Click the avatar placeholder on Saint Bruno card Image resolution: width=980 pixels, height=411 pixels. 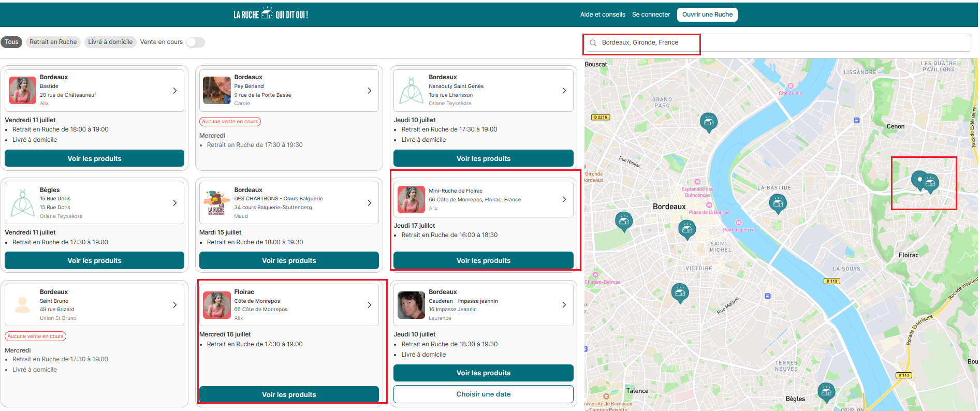[x=22, y=305]
